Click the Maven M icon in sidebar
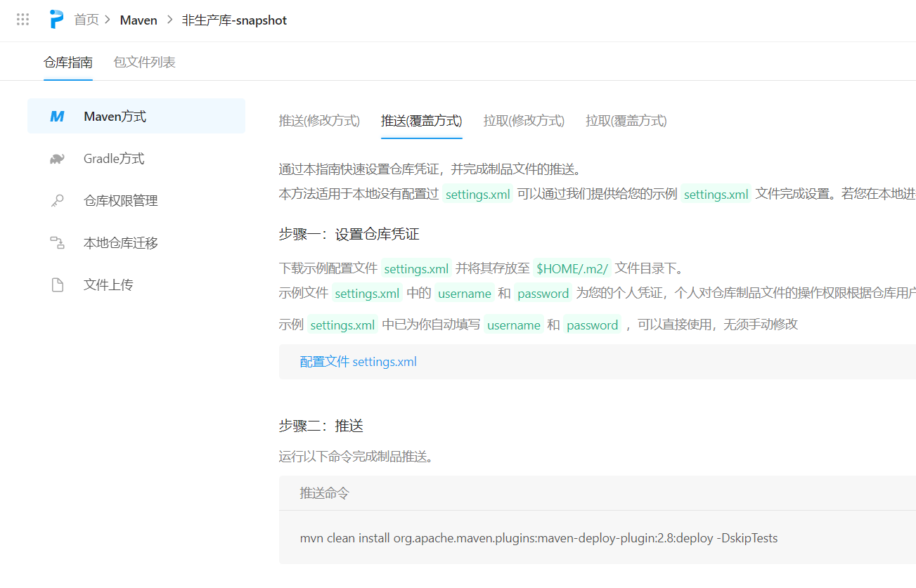Viewport: 916px width, 588px height. [57, 117]
